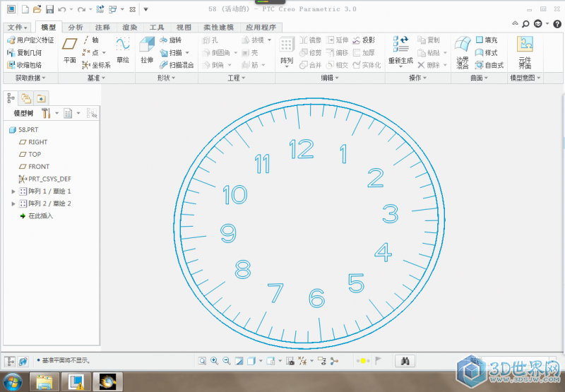The image size is (565, 392).
Task: Open the 边界混合 (Boundary Blend) tool
Action: pos(462,52)
